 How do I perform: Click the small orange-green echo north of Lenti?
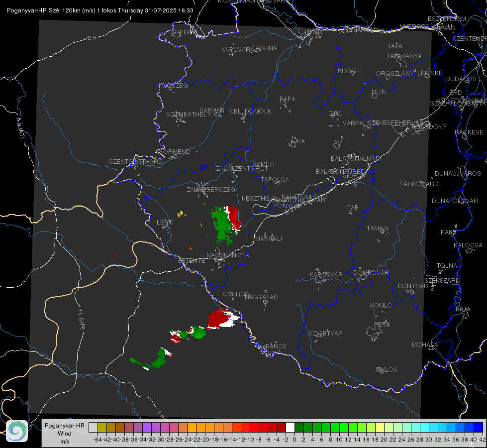coord(181,214)
